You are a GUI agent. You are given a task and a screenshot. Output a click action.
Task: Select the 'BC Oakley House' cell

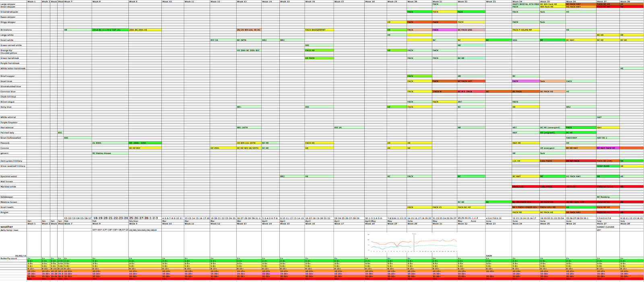[110, 153]
